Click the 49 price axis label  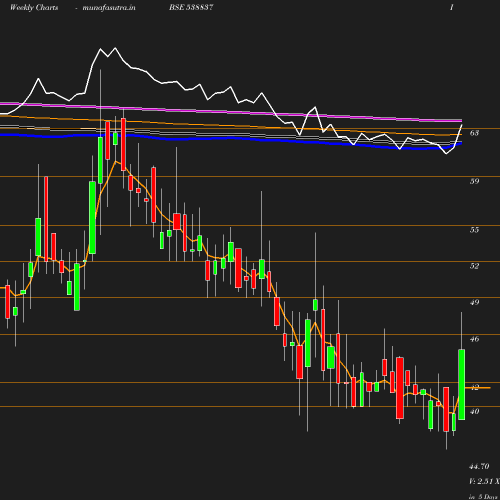[474, 302]
